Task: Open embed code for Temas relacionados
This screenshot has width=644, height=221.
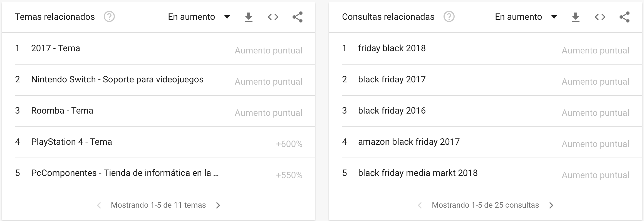Action: pos(273,17)
